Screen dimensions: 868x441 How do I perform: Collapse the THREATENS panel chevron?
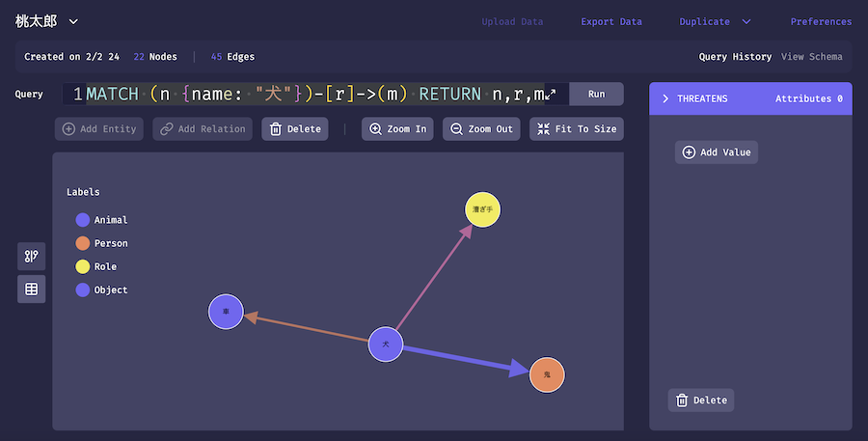665,98
